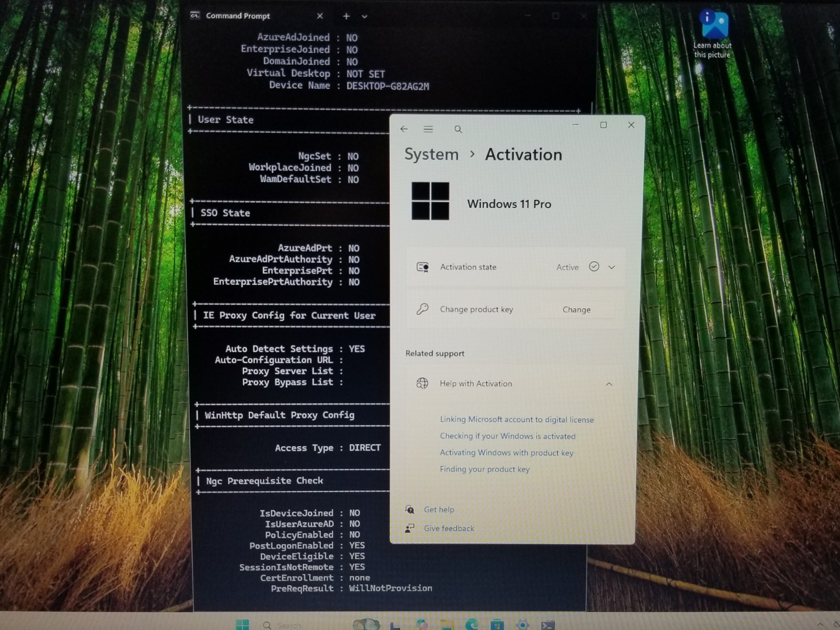Open Terminal from the taskbar
Screen dimensions: 840x630
click(548, 625)
